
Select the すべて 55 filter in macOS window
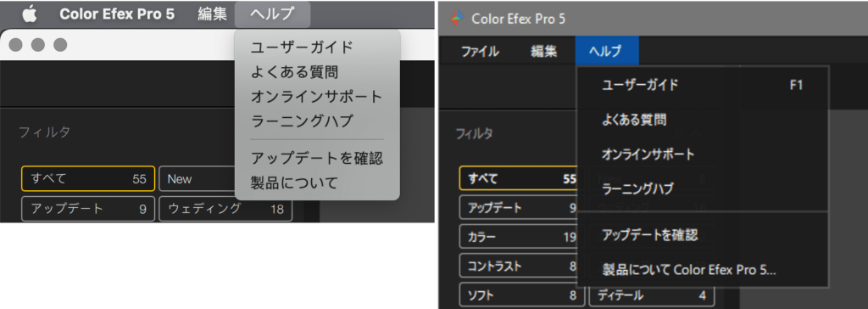click(88, 178)
